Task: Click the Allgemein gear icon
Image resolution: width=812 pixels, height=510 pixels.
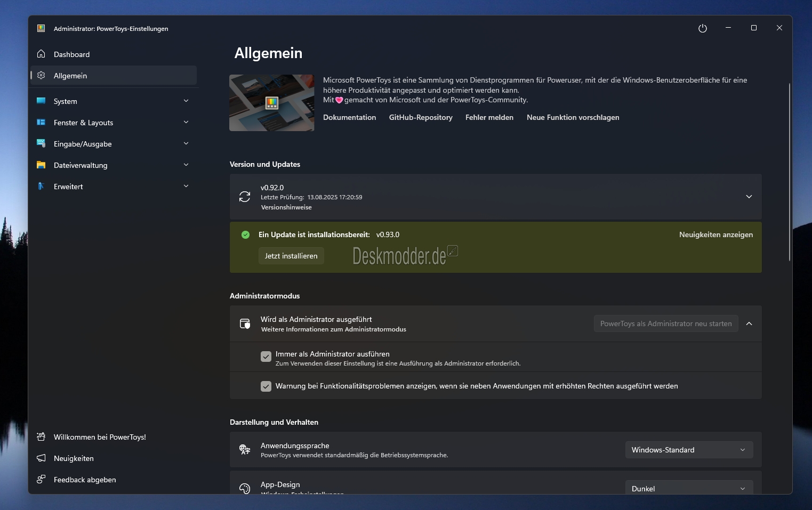Action: click(x=41, y=75)
